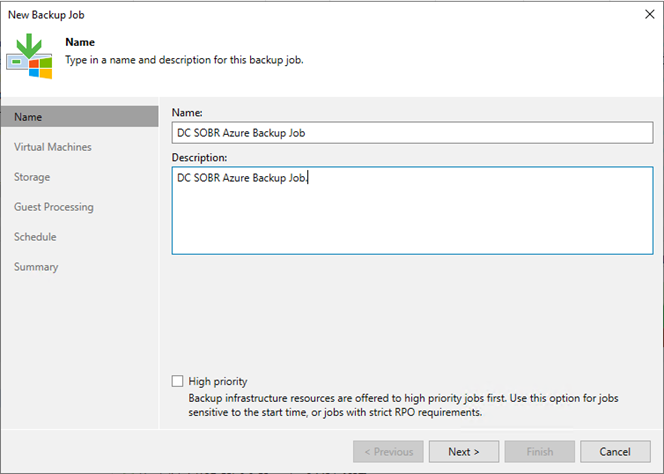Click the high priority explanation text
This screenshot has height=474, width=664.
pos(403,405)
